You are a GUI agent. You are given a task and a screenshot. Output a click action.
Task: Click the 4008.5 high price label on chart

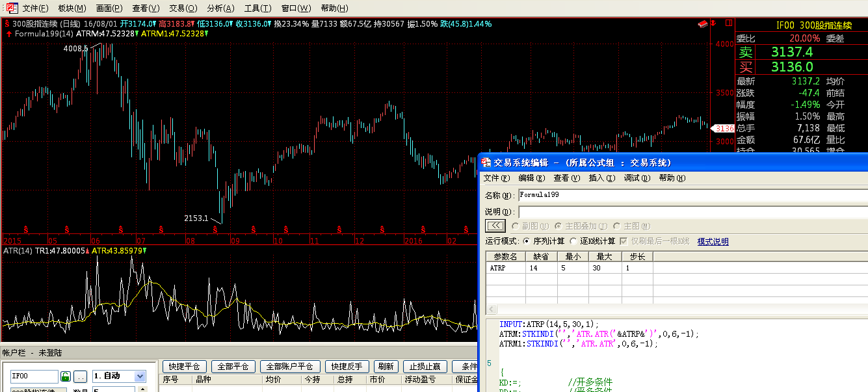75,48
